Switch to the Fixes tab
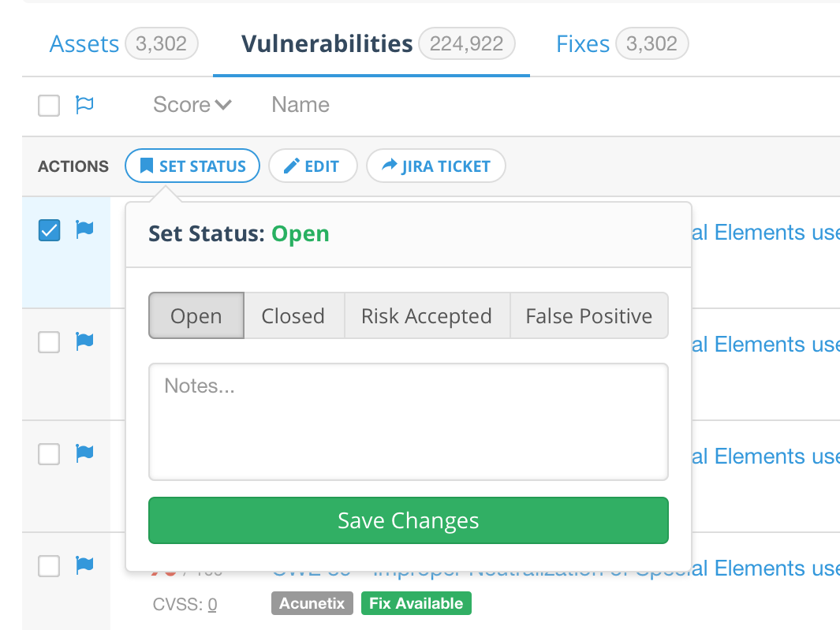This screenshot has height=630, width=840. (x=583, y=44)
